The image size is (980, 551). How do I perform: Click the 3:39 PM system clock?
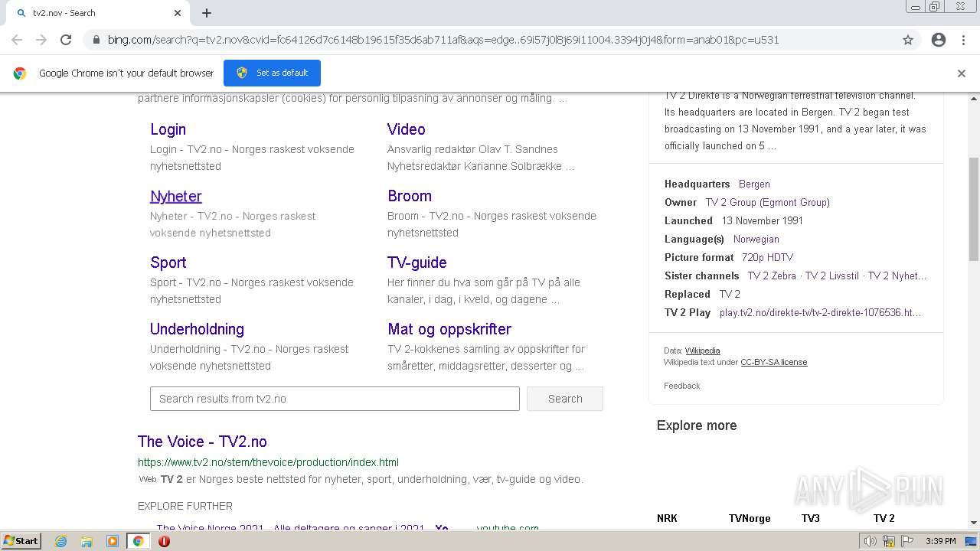pos(940,541)
